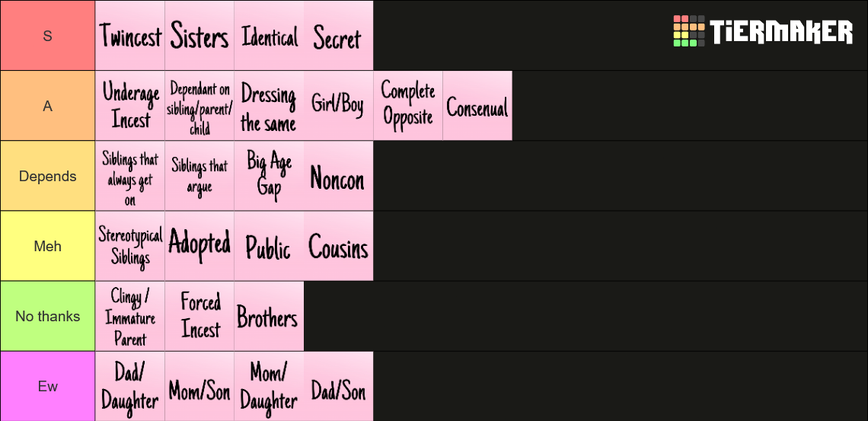Click the Public tile in Meh tier
The image size is (868, 421).
[269, 246]
